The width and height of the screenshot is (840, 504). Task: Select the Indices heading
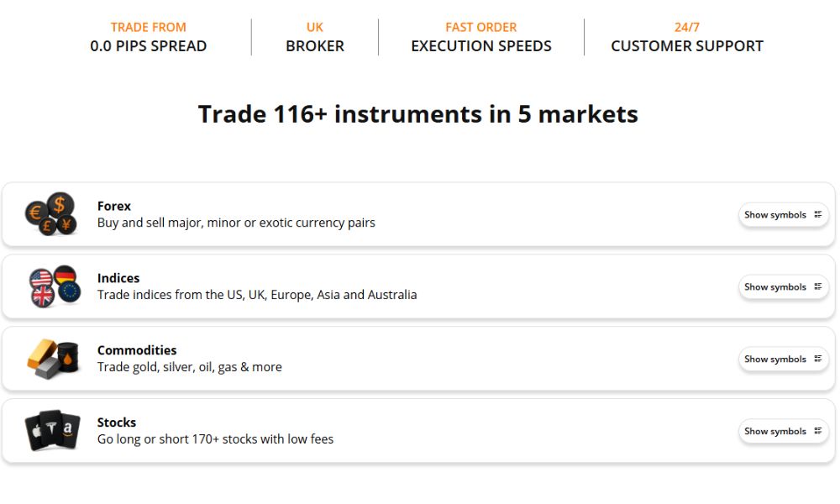point(118,278)
